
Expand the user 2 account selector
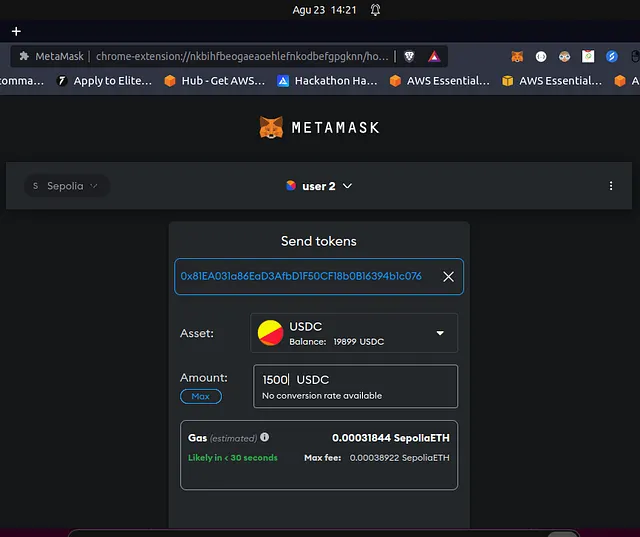(x=319, y=186)
